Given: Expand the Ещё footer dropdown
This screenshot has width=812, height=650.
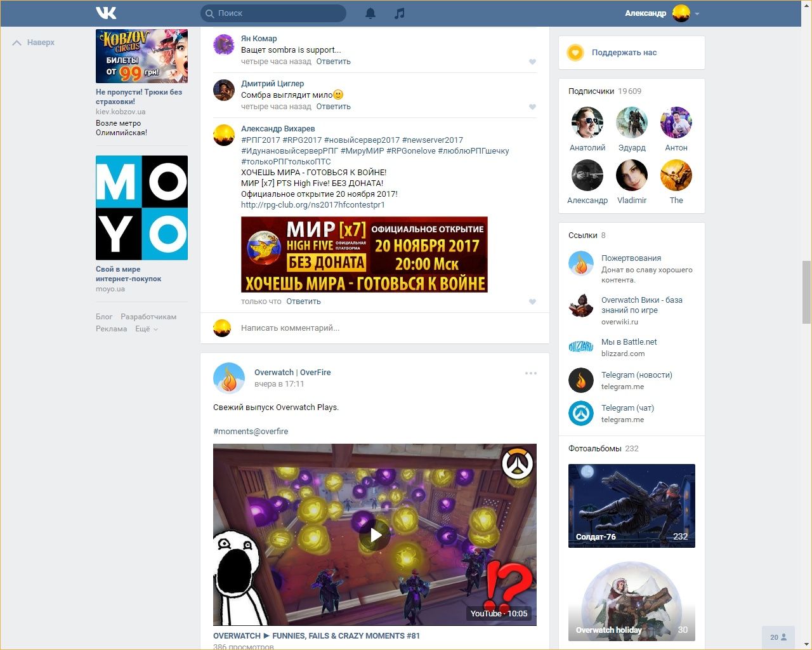Looking at the screenshot, I should pos(147,329).
